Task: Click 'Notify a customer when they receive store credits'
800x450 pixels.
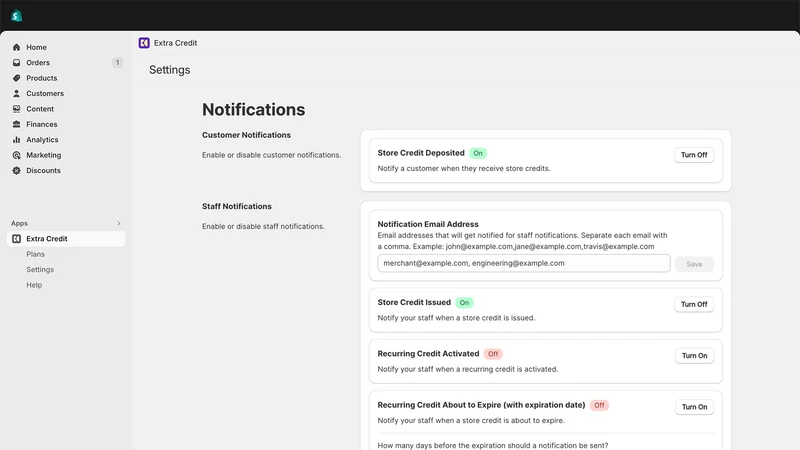Action: [x=464, y=168]
